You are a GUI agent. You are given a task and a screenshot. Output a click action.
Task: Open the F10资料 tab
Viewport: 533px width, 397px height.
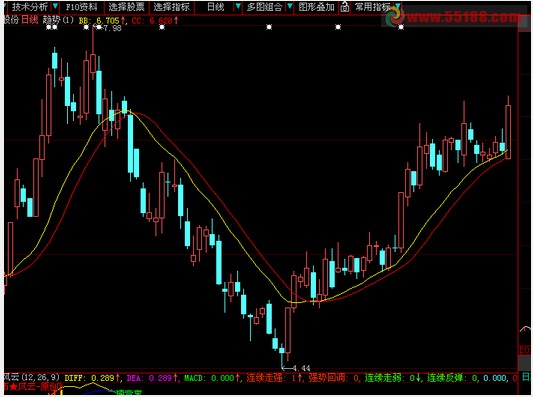[82, 7]
